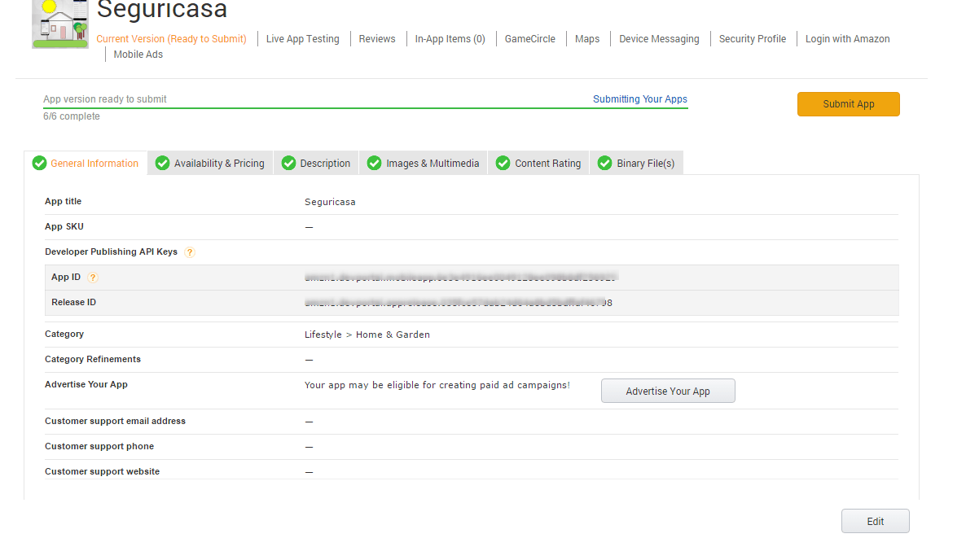This screenshot has width=966, height=560.
Task: Navigate to Security Profile
Action: pos(752,39)
